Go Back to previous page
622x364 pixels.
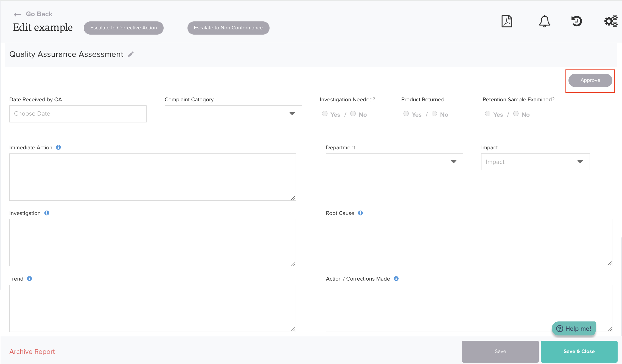pos(33,14)
